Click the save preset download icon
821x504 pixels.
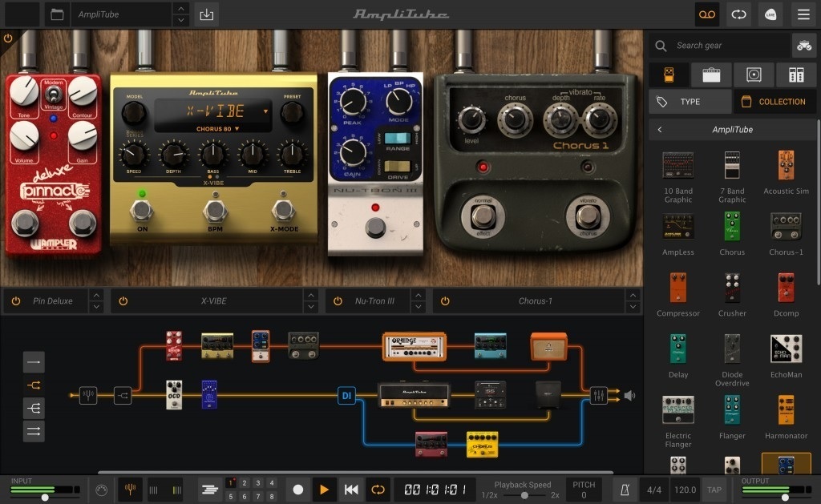(x=206, y=14)
